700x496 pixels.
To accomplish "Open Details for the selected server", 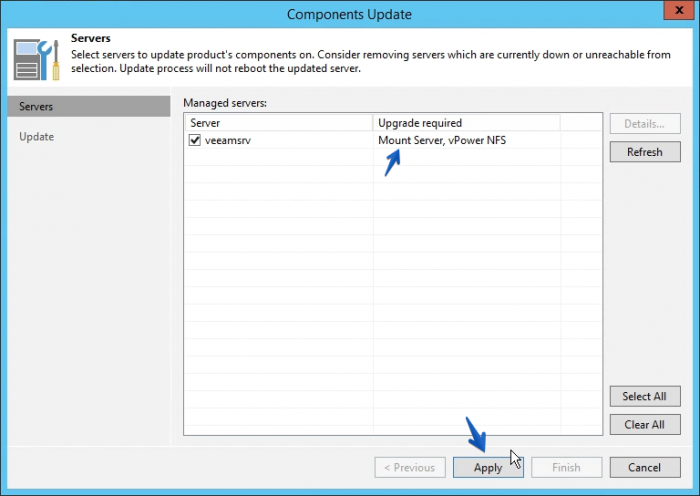I will [645, 124].
